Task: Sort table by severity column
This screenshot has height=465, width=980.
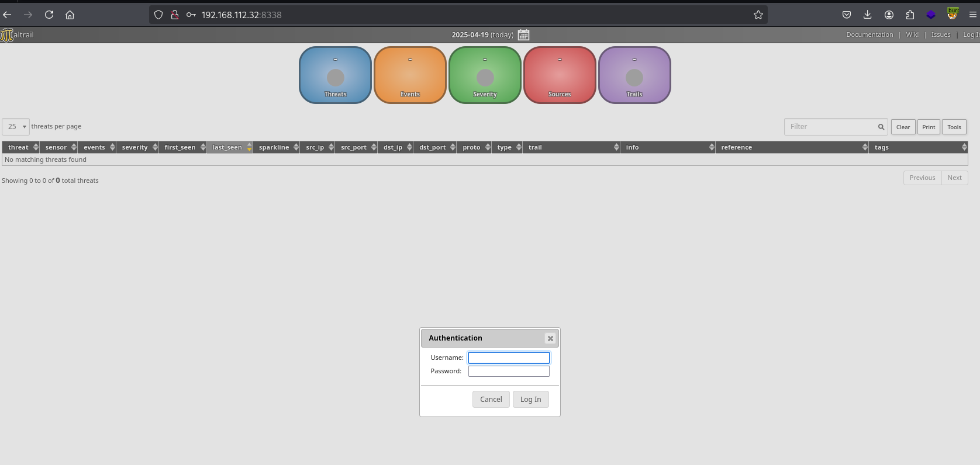Action: [135, 147]
